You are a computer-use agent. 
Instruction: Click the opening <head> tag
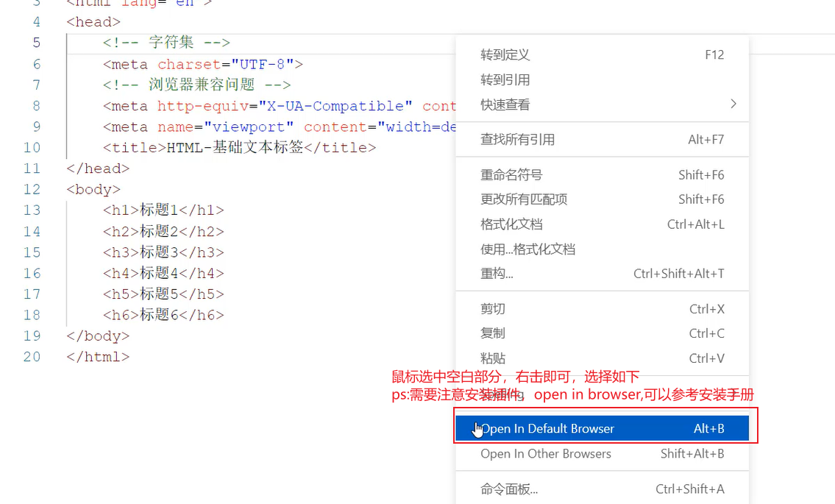[93, 22]
